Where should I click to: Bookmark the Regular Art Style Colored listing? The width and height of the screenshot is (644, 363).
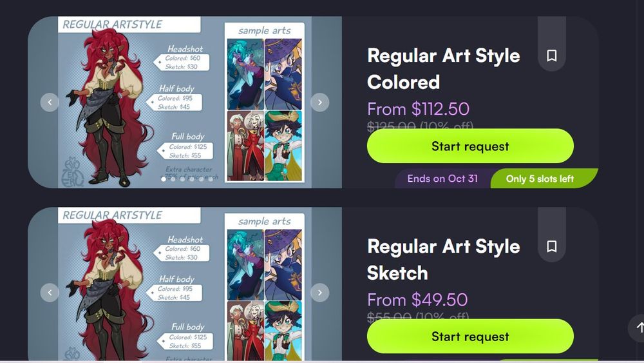[552, 55]
